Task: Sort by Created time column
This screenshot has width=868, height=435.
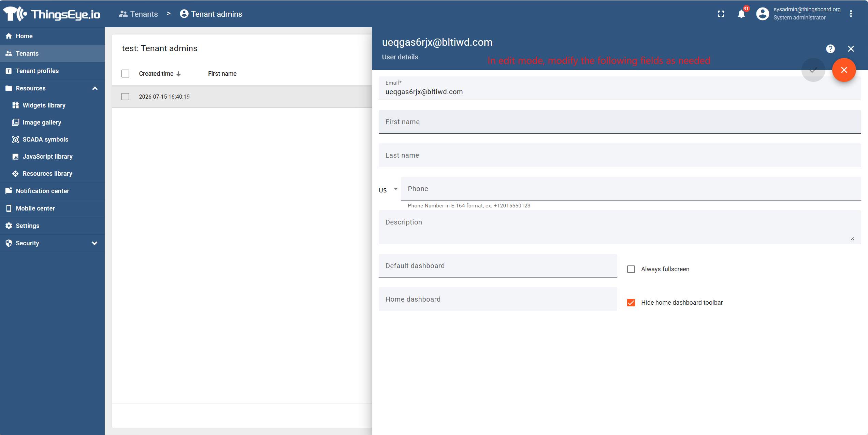Action: pyautogui.click(x=160, y=74)
